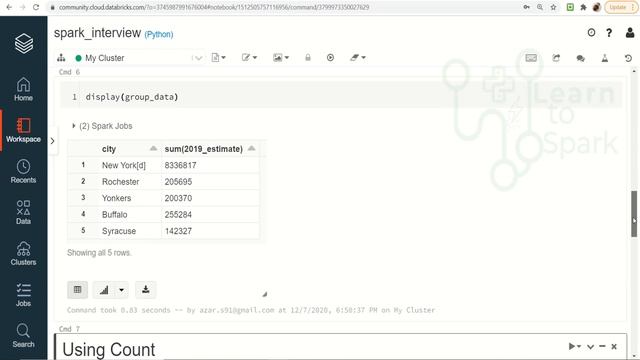Reload the browser page
This screenshot has height=360, width=640.
coord(36,7)
